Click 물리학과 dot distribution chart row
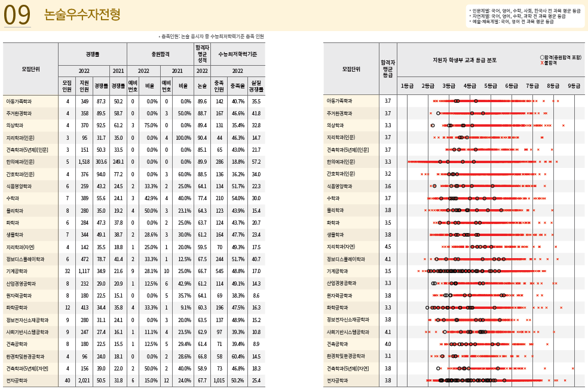588x389 pixels. [x=489, y=210]
